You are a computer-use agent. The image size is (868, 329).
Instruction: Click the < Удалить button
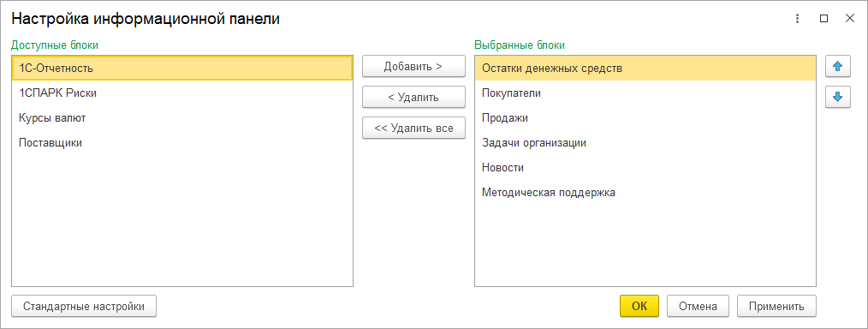pos(413,98)
